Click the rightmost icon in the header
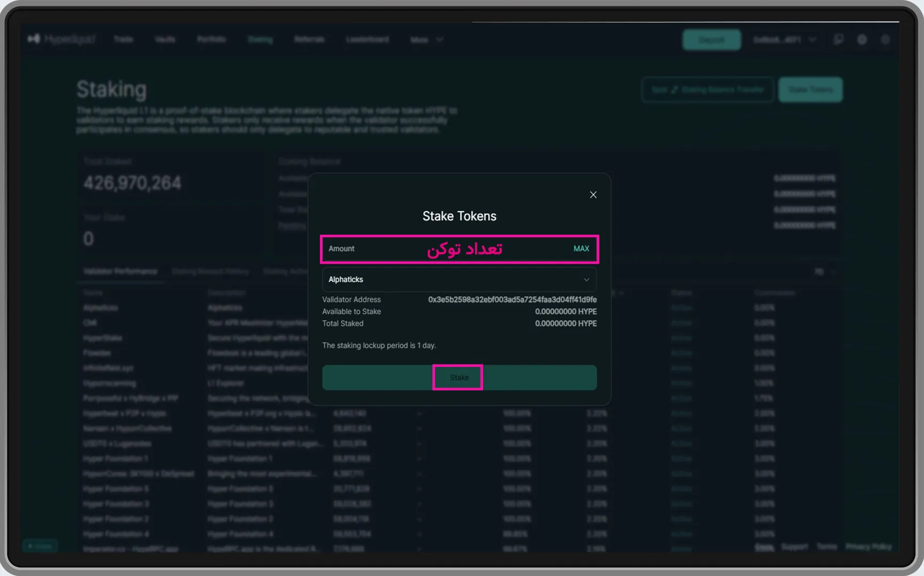 click(885, 39)
